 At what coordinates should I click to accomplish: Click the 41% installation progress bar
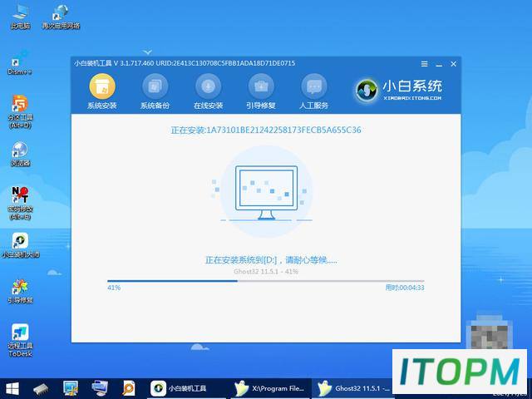tap(266, 281)
